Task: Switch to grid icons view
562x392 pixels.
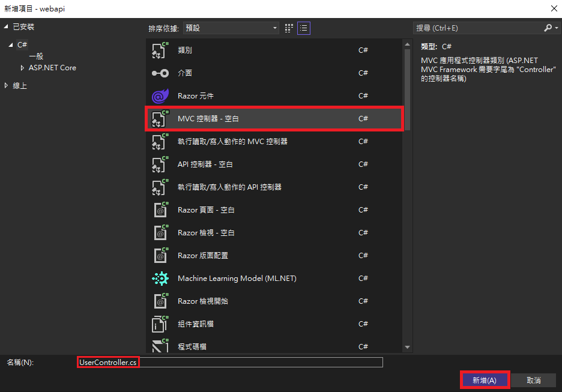Action: coord(289,28)
